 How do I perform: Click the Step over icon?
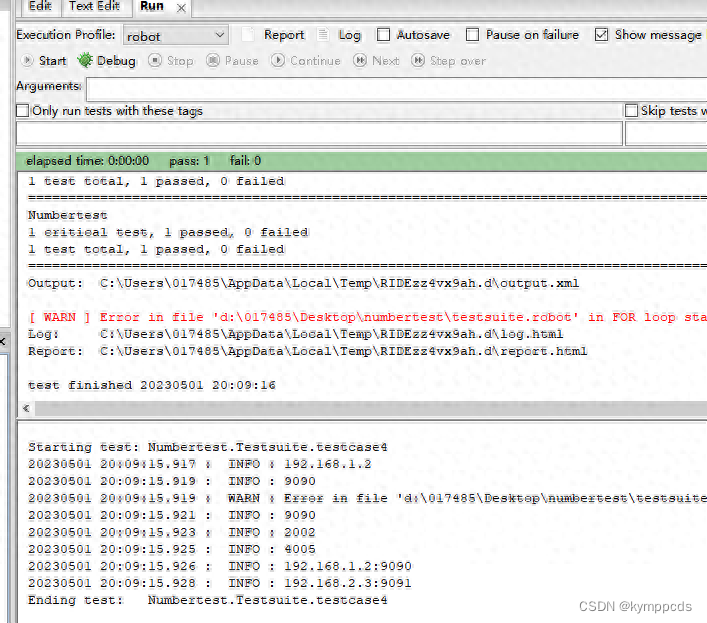click(418, 60)
